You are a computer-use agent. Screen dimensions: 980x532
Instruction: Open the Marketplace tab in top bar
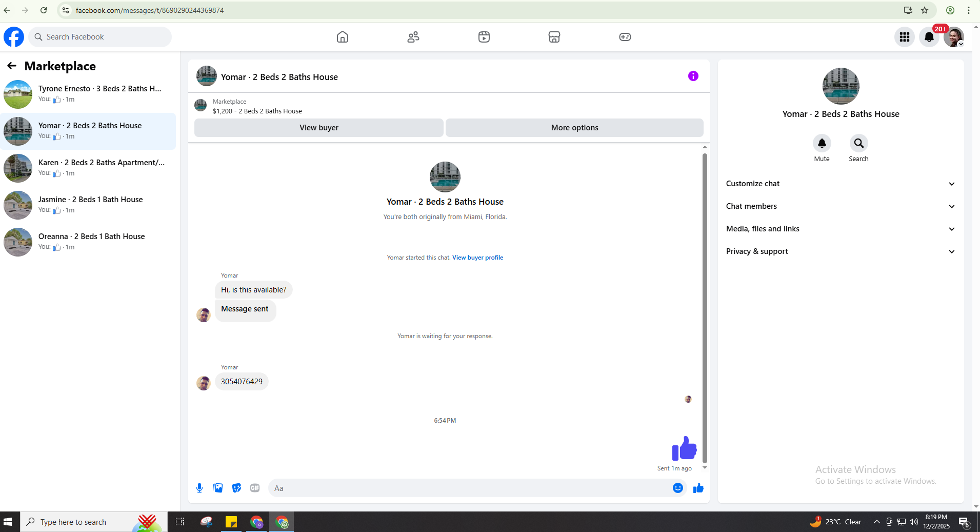554,37
